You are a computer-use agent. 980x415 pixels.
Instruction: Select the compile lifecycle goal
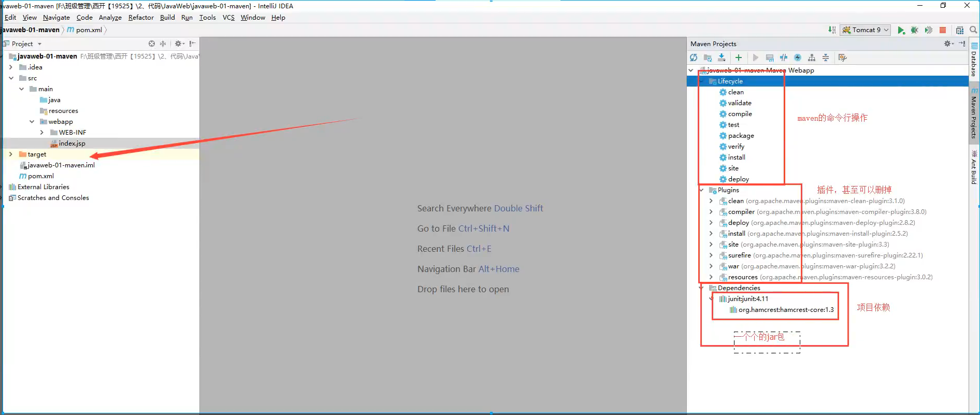point(740,114)
